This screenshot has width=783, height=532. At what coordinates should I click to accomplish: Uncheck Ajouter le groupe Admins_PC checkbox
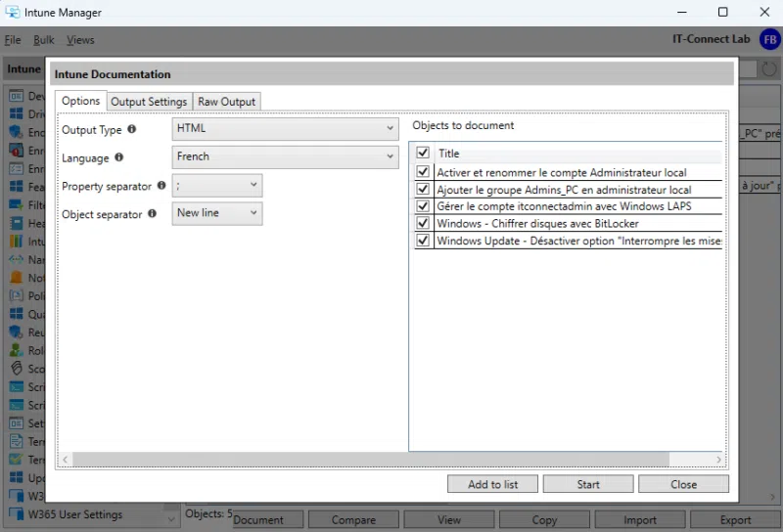(x=423, y=190)
